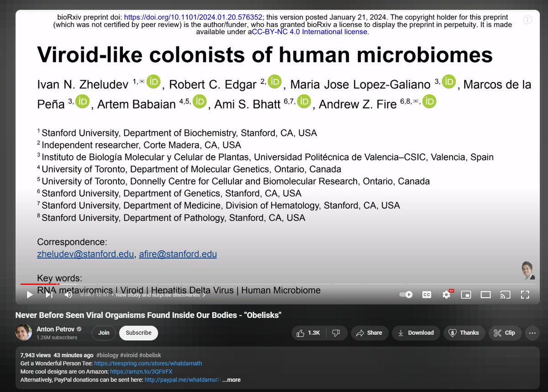The height and width of the screenshot is (392, 548).
Task: Click the #biology hashtag
Action: [x=108, y=355]
